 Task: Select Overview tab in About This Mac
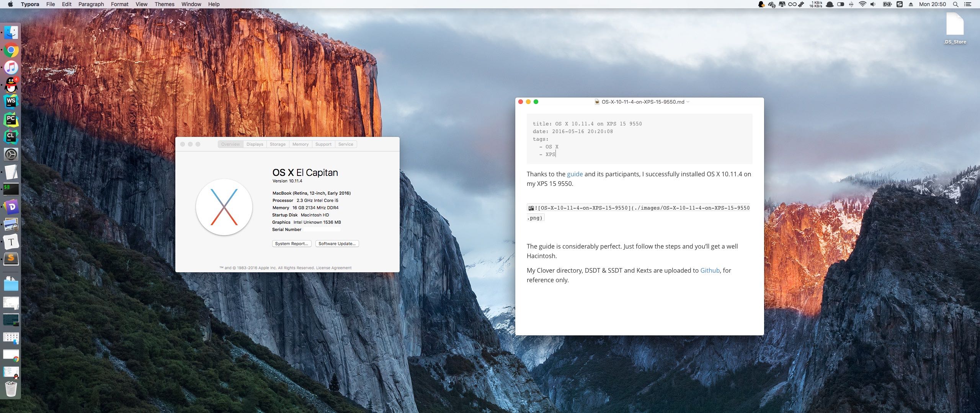tap(230, 144)
